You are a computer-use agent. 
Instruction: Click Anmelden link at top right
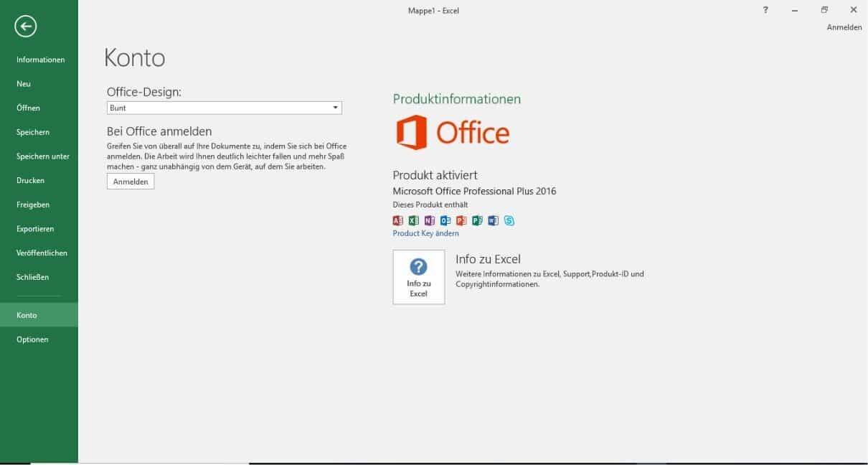pos(844,27)
